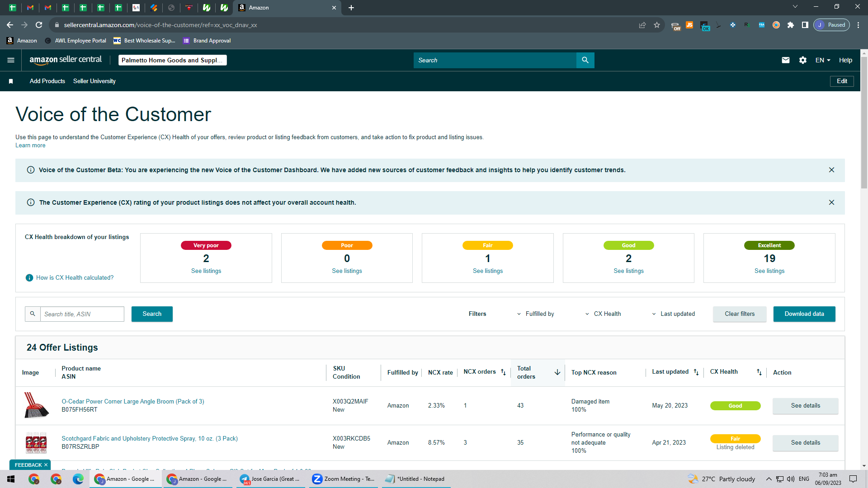Click the info icon beside CX Health calculated
The width and height of the screenshot is (868, 488).
[29, 277]
